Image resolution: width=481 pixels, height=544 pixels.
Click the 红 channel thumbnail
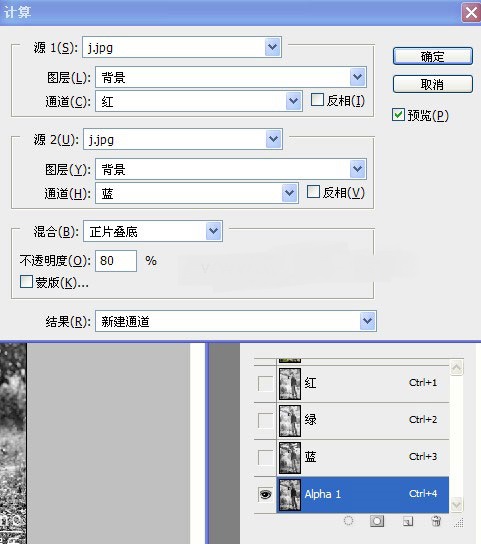coord(290,384)
